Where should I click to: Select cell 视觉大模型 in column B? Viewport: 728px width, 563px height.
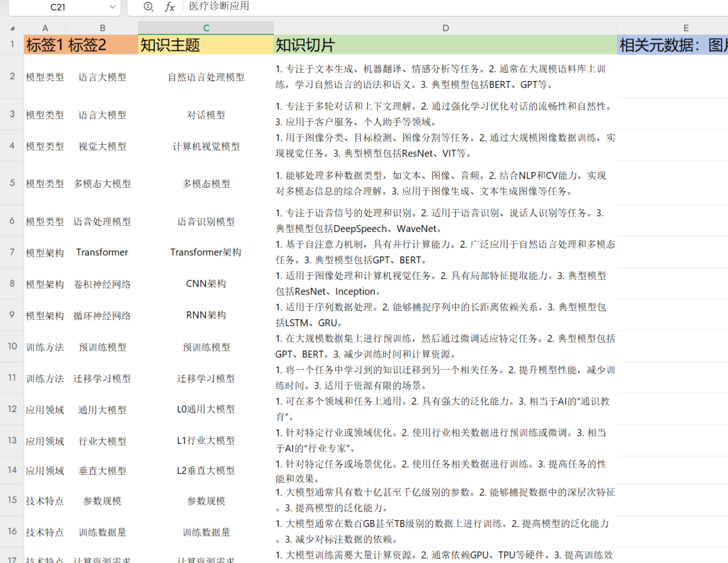(102, 146)
